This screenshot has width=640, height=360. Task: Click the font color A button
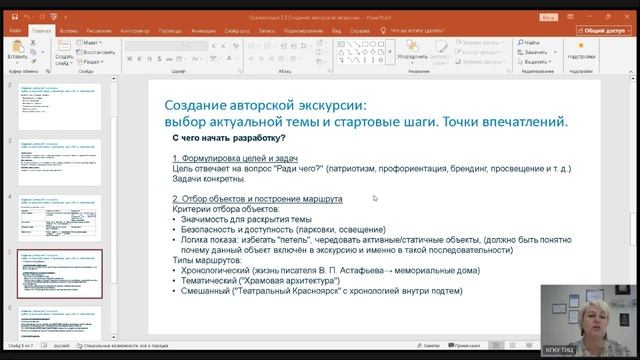229,59
